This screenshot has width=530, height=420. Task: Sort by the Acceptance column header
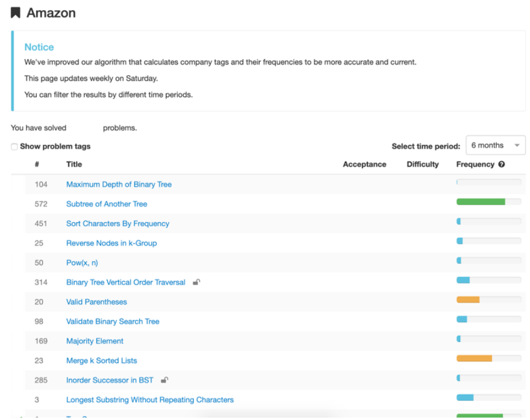[x=364, y=164]
